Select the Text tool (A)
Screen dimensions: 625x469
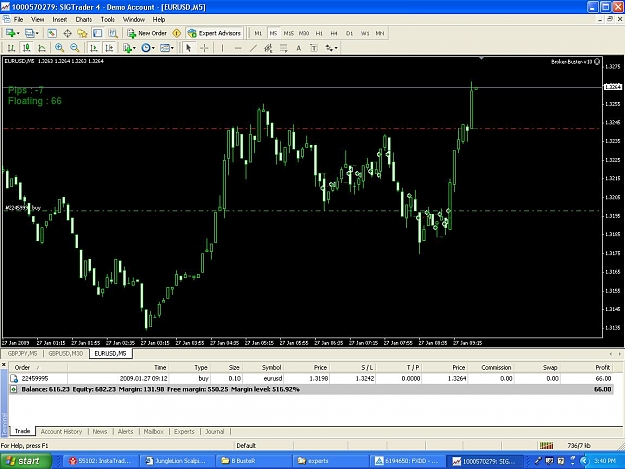tap(299, 48)
